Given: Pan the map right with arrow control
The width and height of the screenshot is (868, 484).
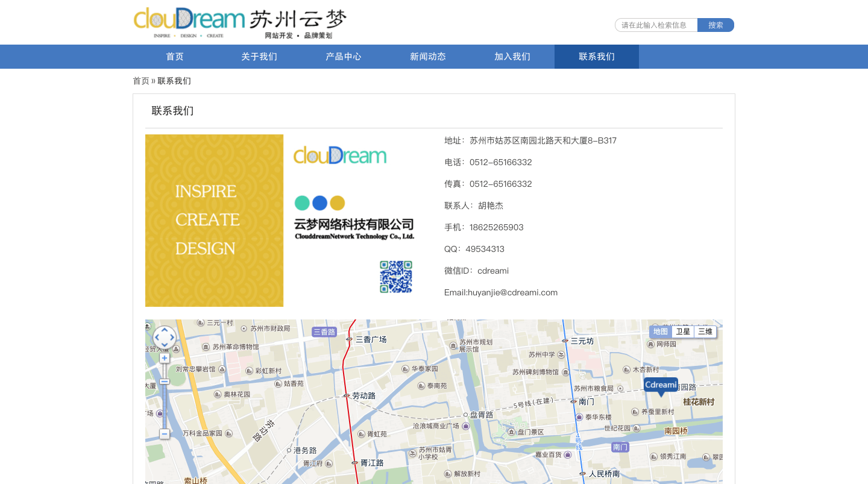Looking at the screenshot, I should pyautogui.click(x=172, y=338).
